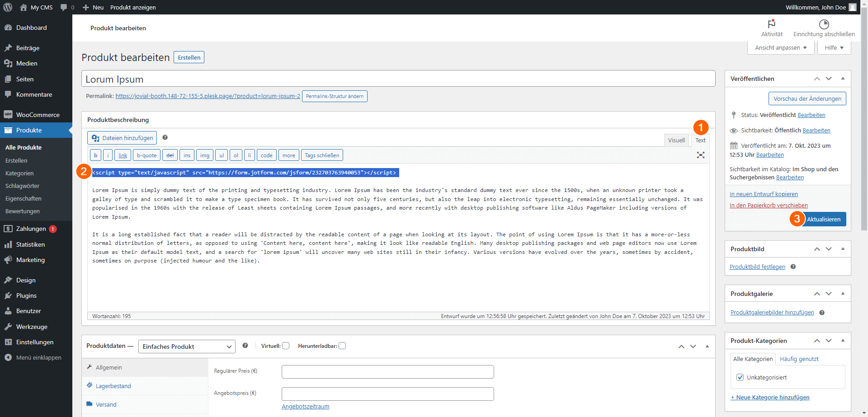Click the help icon beside Produktbild festlegen

coord(793,267)
